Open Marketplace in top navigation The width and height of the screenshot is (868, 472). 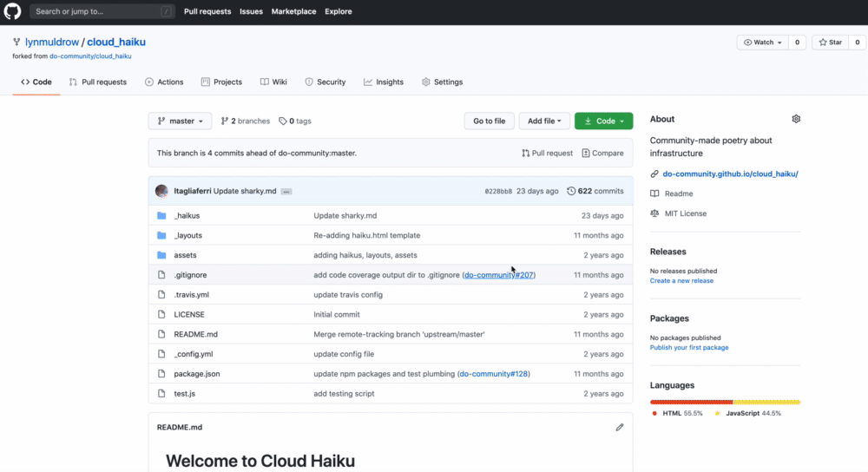tap(294, 11)
